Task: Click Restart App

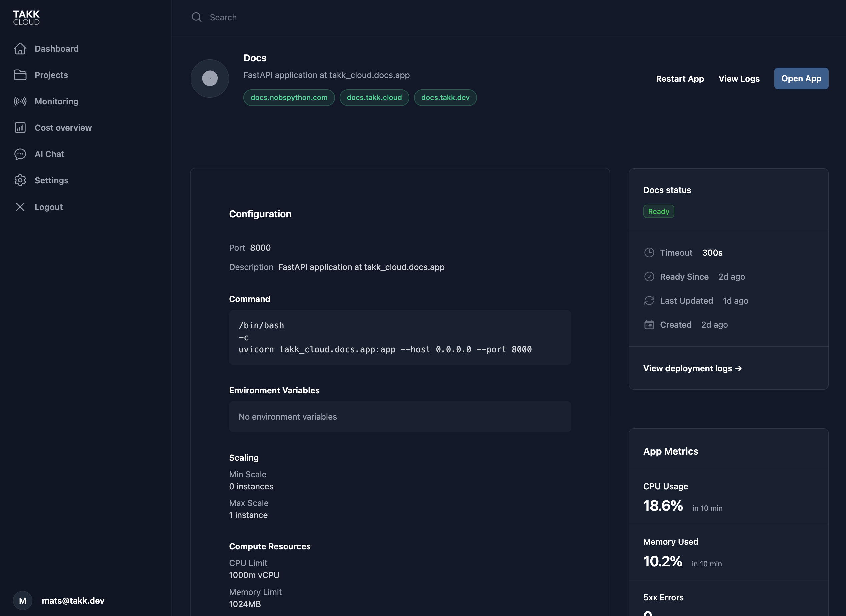Action: tap(680, 78)
